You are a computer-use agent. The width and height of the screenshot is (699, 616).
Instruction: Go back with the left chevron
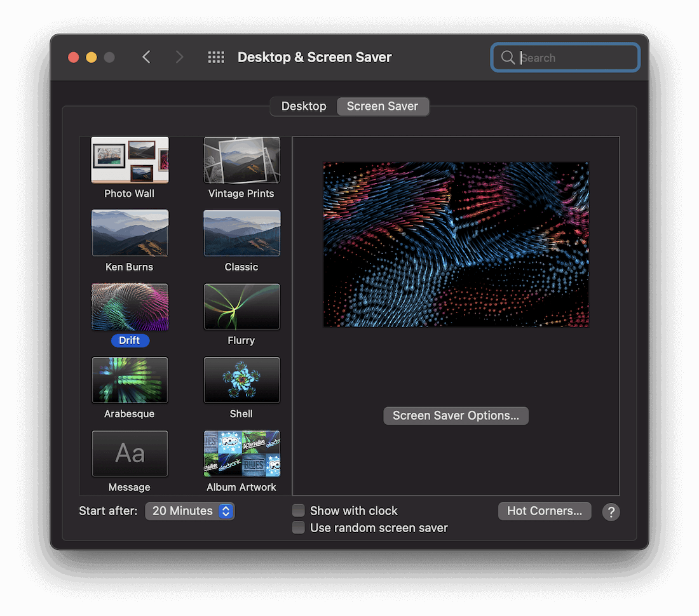click(x=146, y=57)
